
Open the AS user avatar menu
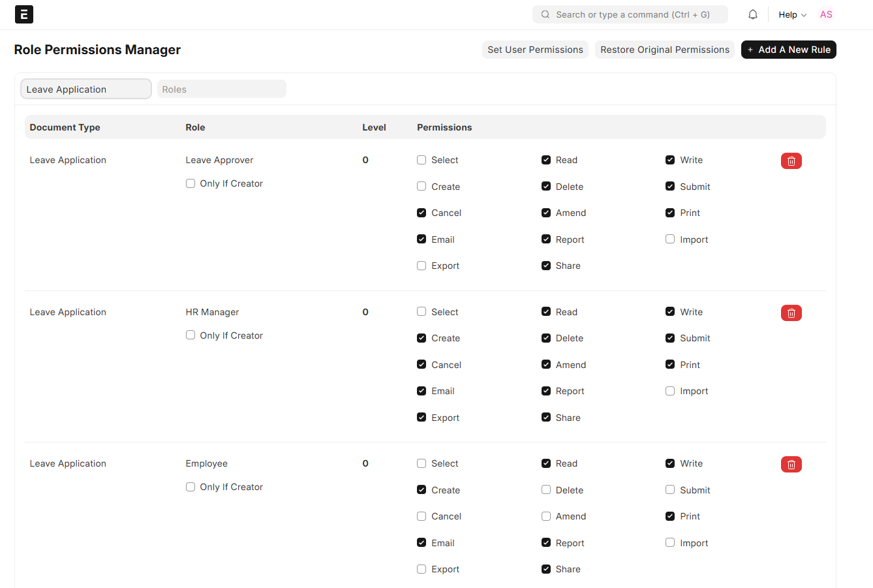point(826,14)
